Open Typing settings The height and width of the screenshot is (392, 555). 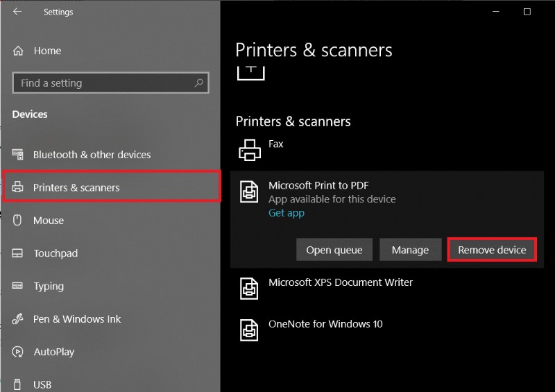49,286
